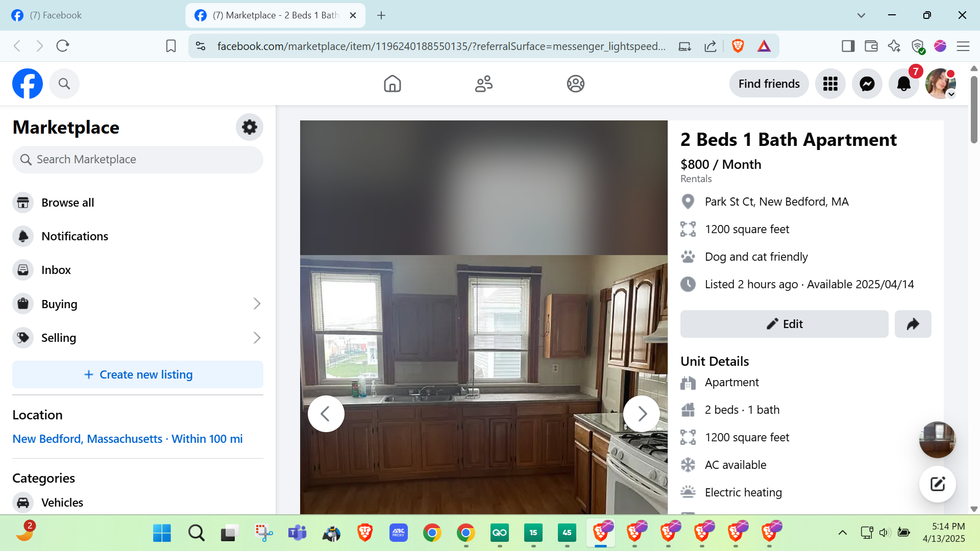Image resolution: width=980 pixels, height=551 pixels.
Task: Click the share listing arrow button
Action: (913, 324)
